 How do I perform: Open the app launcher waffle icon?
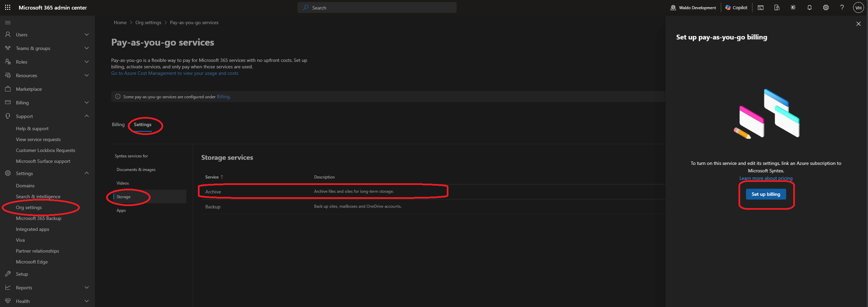click(x=7, y=7)
